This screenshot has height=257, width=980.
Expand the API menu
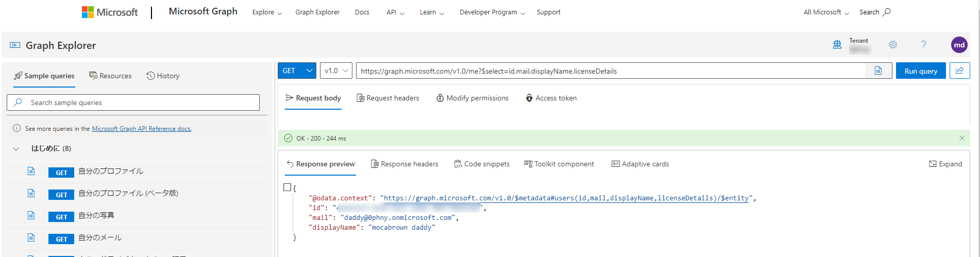pyautogui.click(x=395, y=12)
